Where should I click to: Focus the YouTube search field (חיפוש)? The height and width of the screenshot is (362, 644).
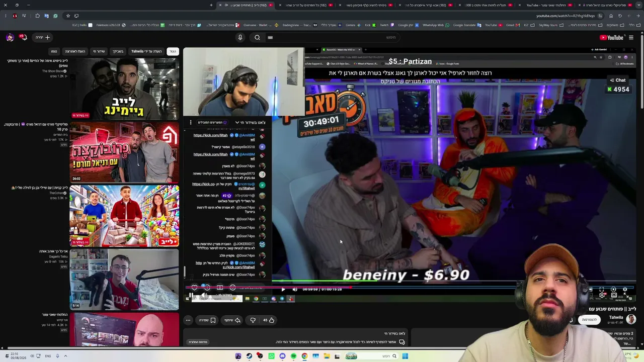coord(337,37)
